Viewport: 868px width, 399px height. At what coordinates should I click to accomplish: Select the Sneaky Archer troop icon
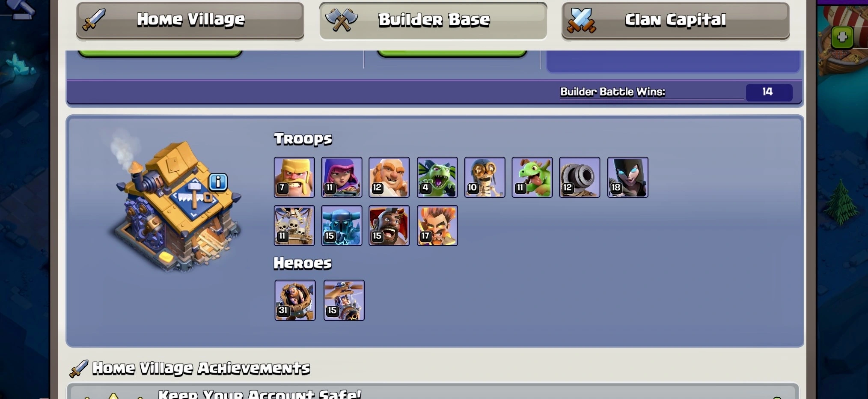click(x=342, y=177)
